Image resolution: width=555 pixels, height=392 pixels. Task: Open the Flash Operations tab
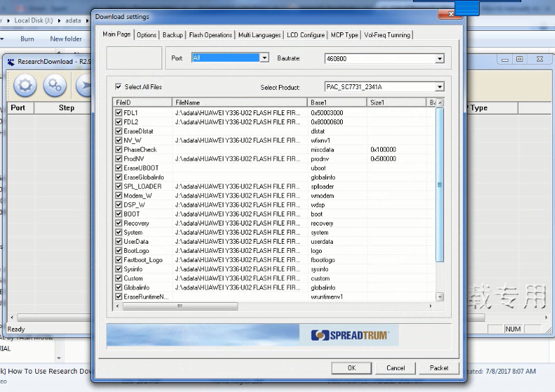coord(210,35)
